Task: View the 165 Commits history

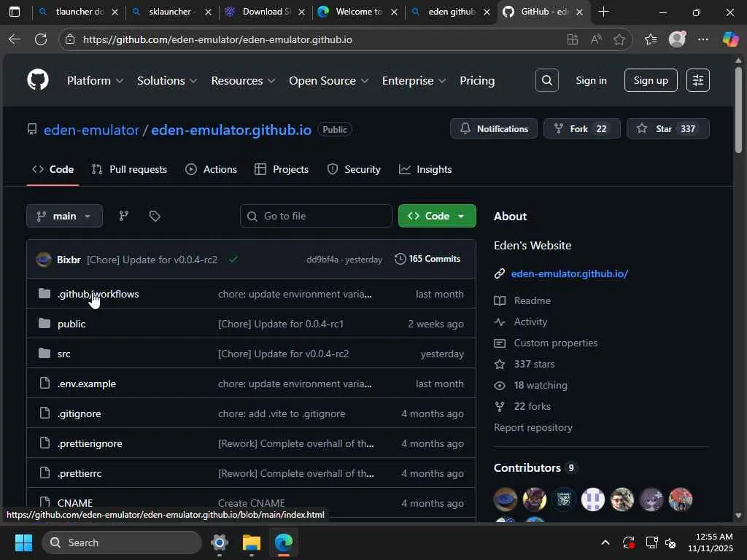Action: [427, 259]
